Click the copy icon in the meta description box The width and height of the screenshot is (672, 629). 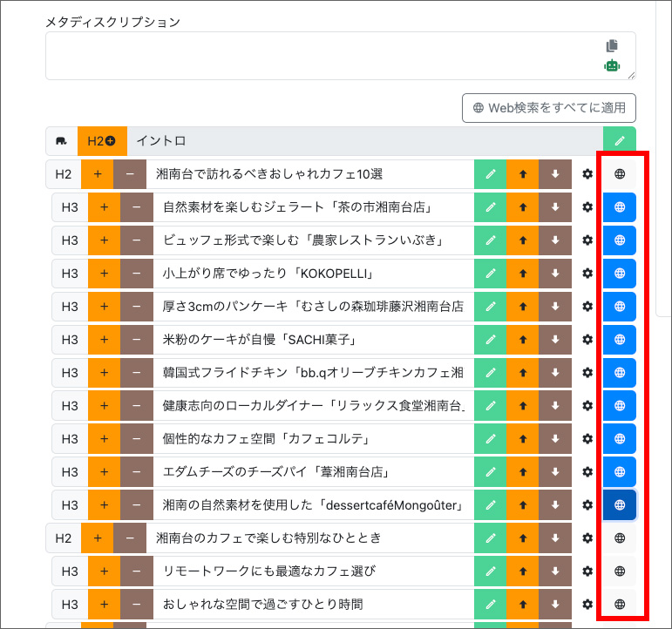click(x=612, y=45)
